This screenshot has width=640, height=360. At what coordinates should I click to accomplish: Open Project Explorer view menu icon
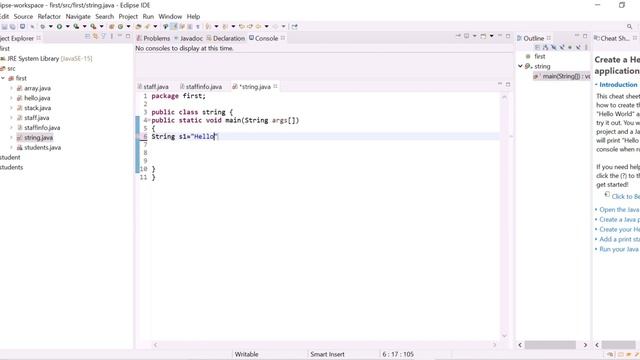point(111,36)
